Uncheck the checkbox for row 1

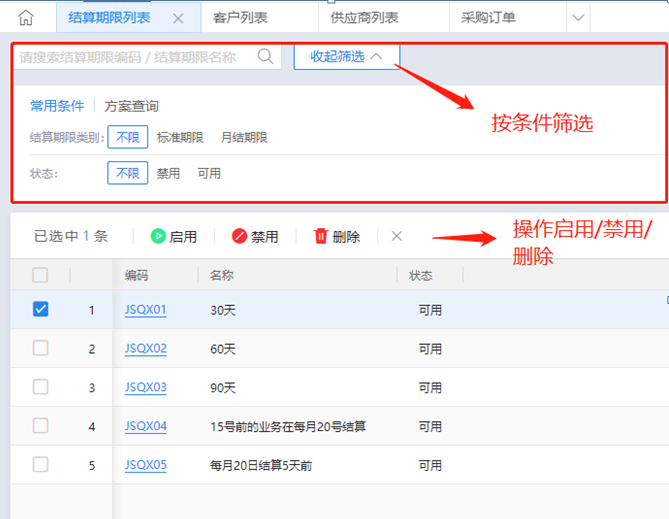40,310
